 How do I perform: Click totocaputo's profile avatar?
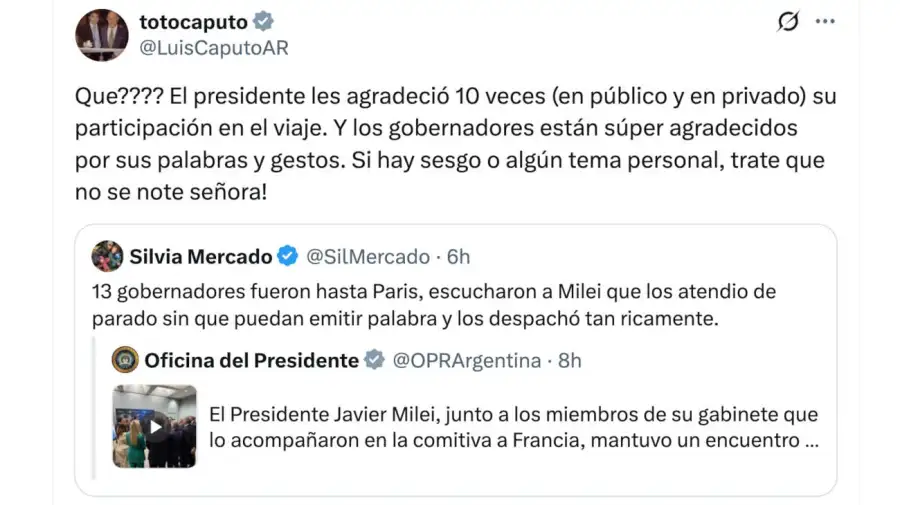(x=102, y=34)
